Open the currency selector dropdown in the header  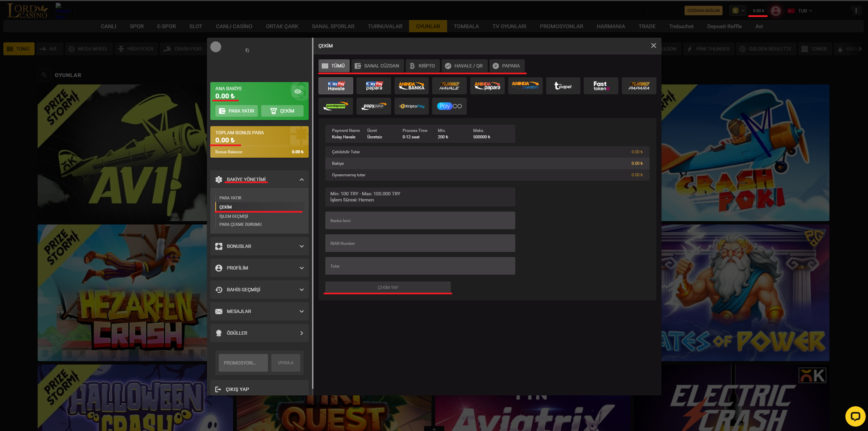tap(738, 11)
